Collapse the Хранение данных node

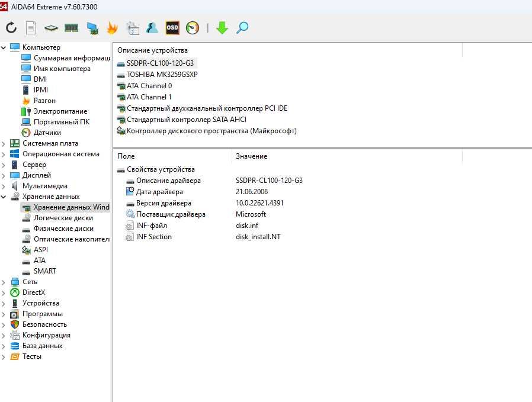coord(4,197)
